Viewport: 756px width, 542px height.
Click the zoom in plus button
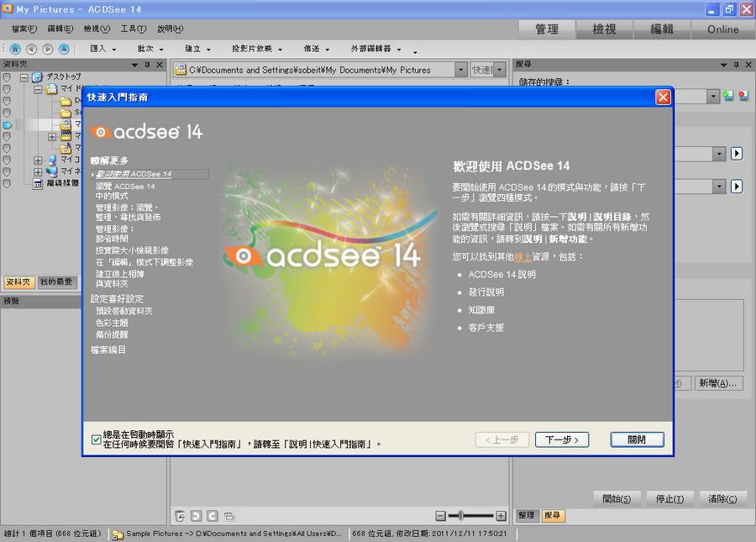tap(501, 516)
